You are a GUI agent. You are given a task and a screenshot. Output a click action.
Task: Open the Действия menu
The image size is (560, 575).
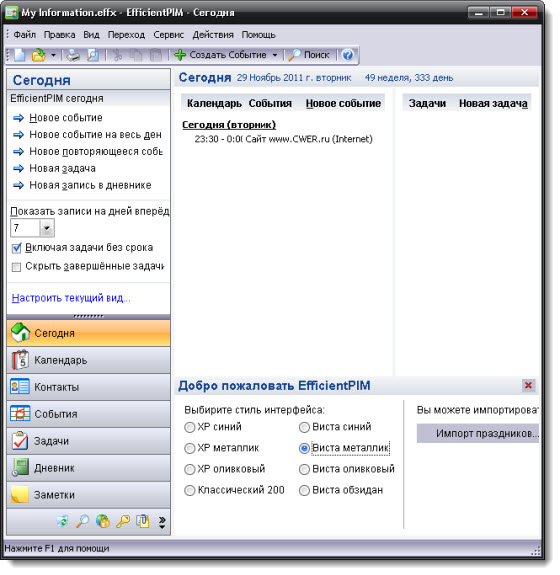(213, 35)
